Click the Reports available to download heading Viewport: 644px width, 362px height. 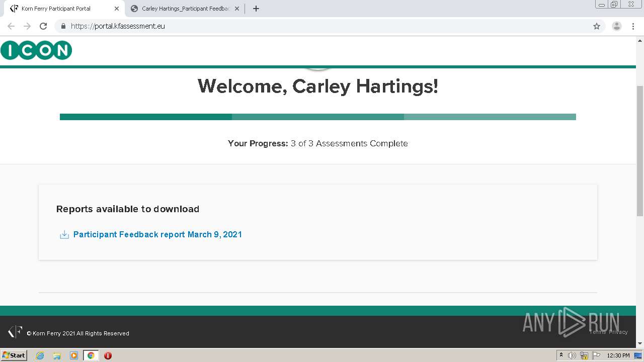128,209
